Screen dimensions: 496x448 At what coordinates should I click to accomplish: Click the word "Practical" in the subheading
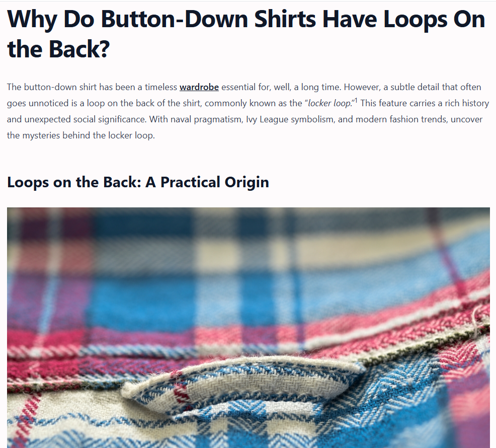[190, 182]
